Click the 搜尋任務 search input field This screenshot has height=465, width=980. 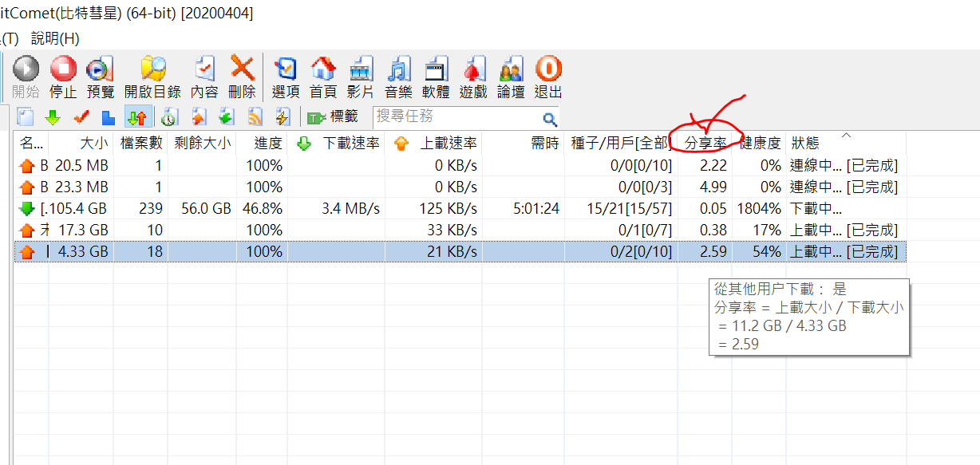455,117
